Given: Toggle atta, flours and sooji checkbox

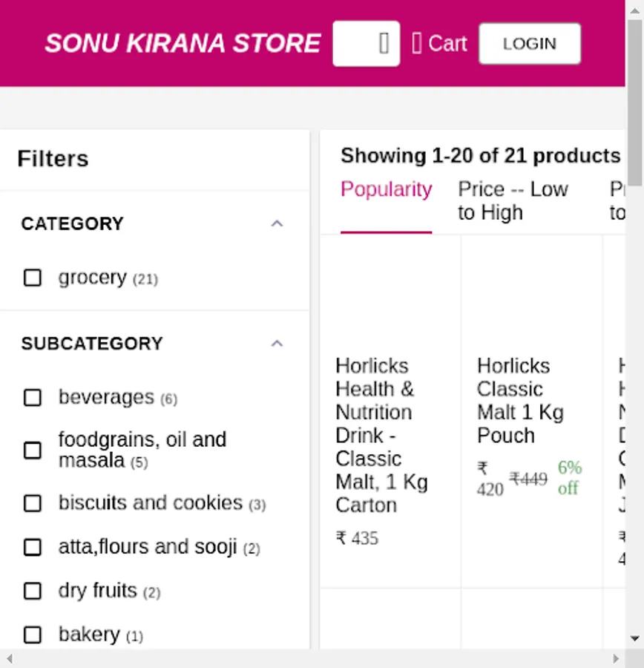Looking at the screenshot, I should coord(33,547).
